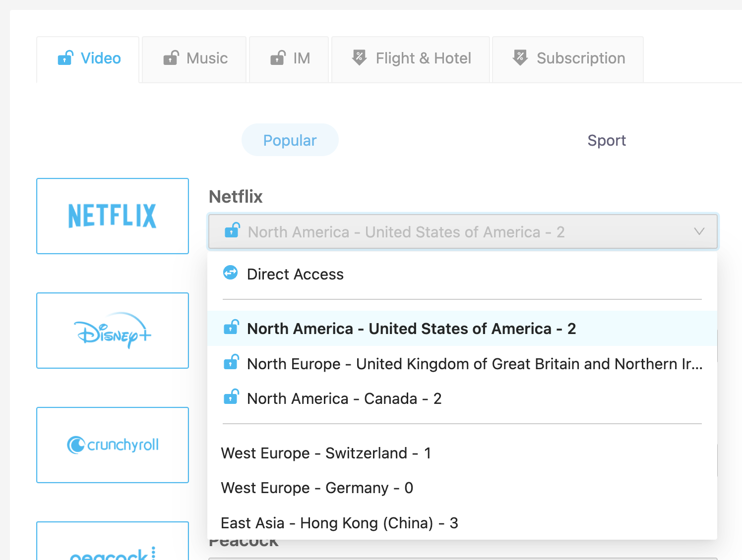Click the Peacock logo card
Image resolution: width=742 pixels, height=560 pixels.
coord(113,541)
